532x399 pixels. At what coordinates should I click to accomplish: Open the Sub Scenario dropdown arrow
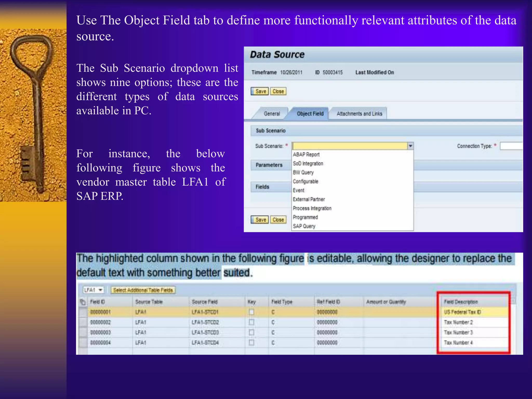[x=410, y=146]
